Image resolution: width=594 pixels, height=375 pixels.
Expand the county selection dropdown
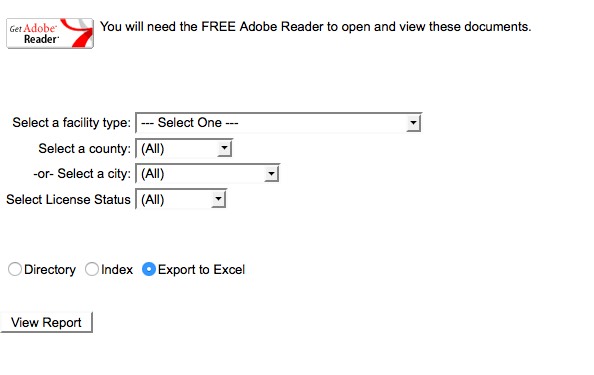pos(184,148)
